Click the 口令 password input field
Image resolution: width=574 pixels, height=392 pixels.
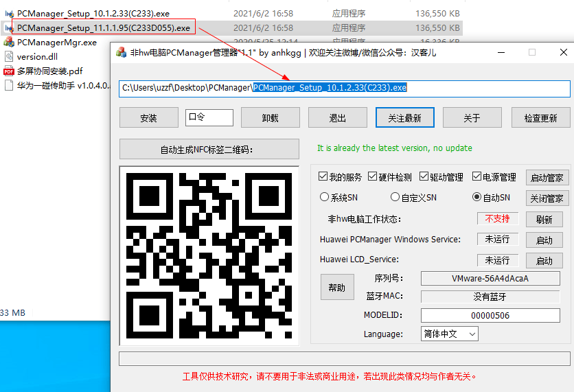click(x=209, y=117)
